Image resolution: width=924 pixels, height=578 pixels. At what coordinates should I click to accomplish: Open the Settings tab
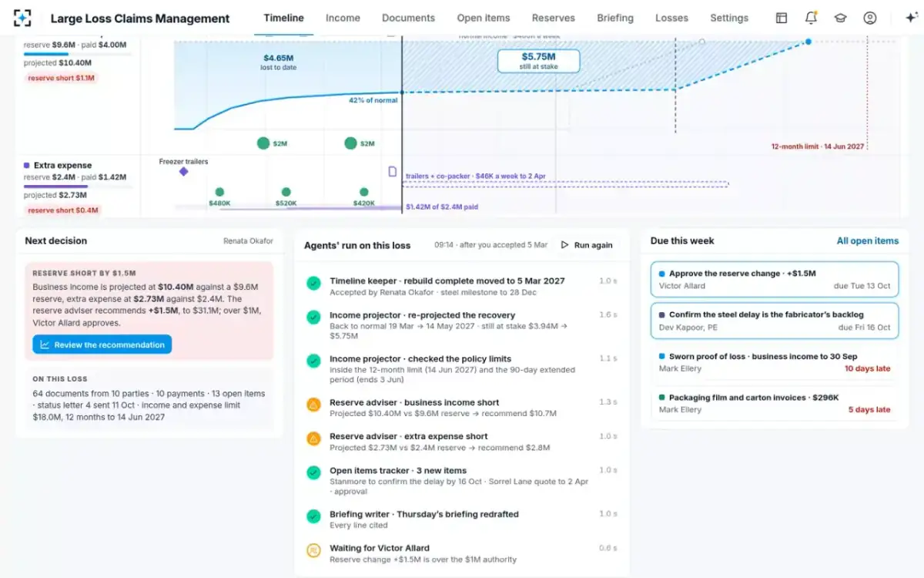click(729, 18)
